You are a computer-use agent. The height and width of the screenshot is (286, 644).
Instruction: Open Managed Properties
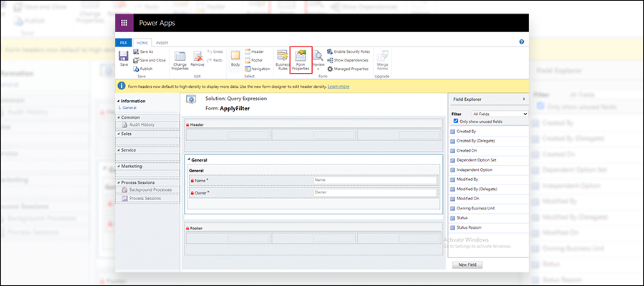348,69
